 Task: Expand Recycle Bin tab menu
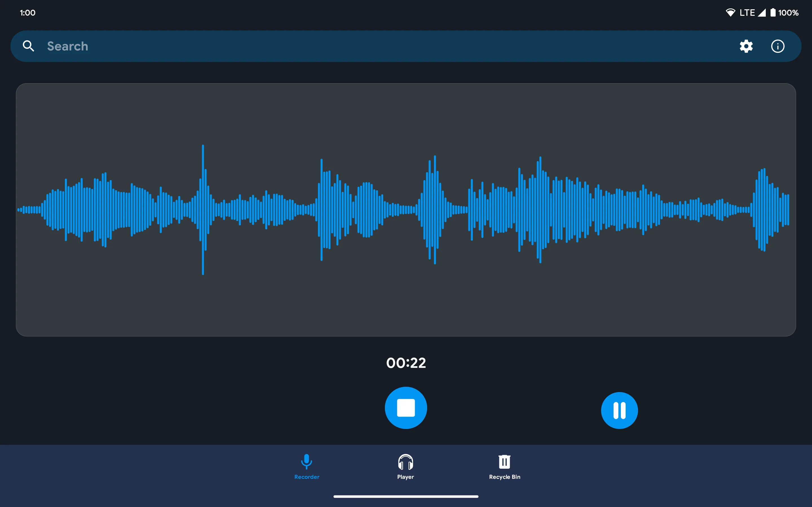(x=504, y=467)
